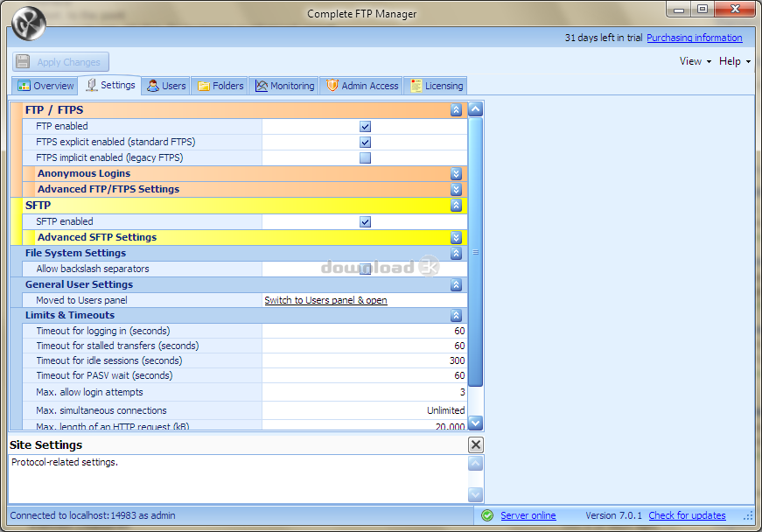762x532 pixels.
Task: Click the Users tab person icon
Action: coord(153,86)
